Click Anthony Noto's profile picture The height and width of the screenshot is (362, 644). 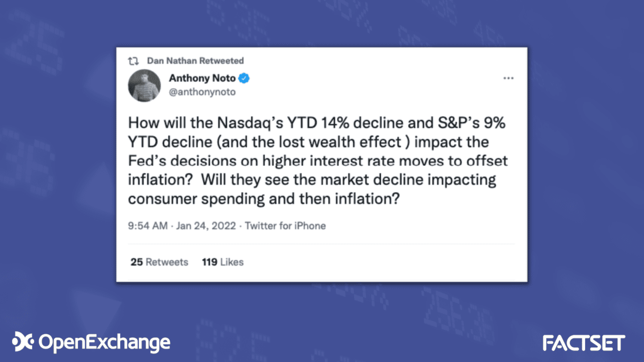point(144,85)
